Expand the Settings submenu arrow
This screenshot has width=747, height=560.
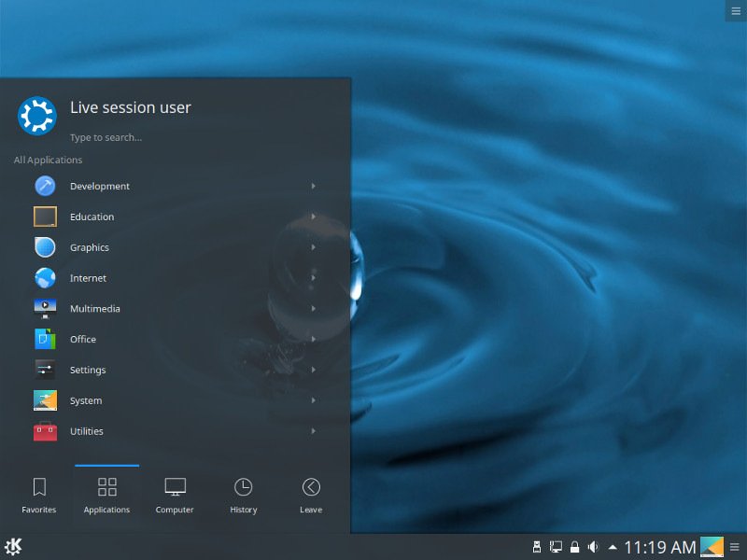point(313,370)
